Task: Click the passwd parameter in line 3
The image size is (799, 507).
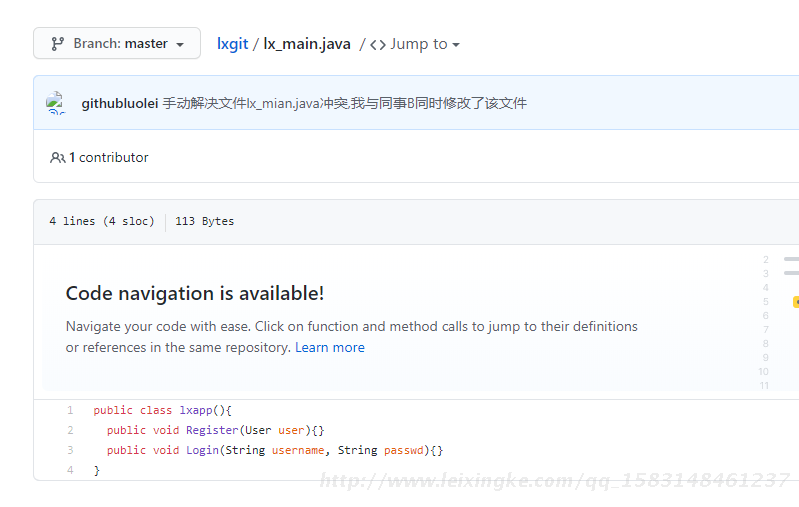Action: pos(404,450)
